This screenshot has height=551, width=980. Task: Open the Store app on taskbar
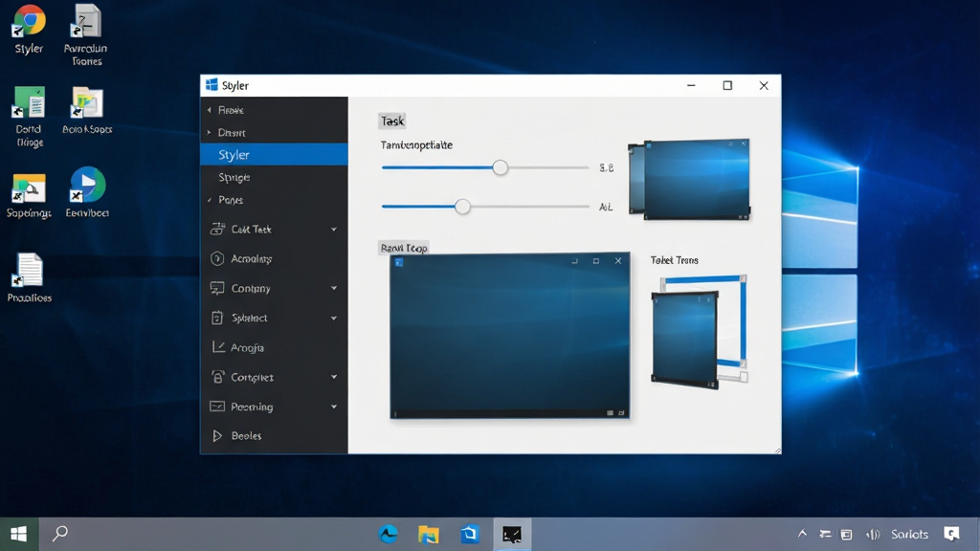(469, 534)
